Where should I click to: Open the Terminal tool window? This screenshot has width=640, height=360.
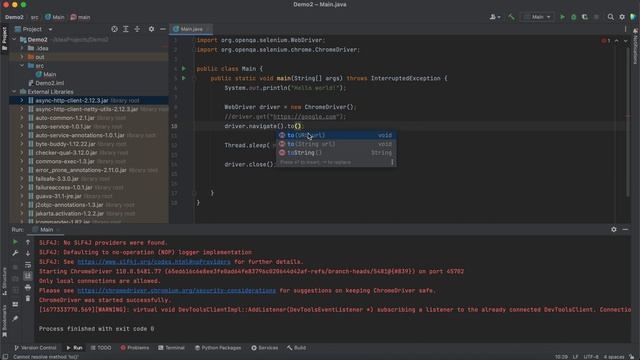(171, 348)
